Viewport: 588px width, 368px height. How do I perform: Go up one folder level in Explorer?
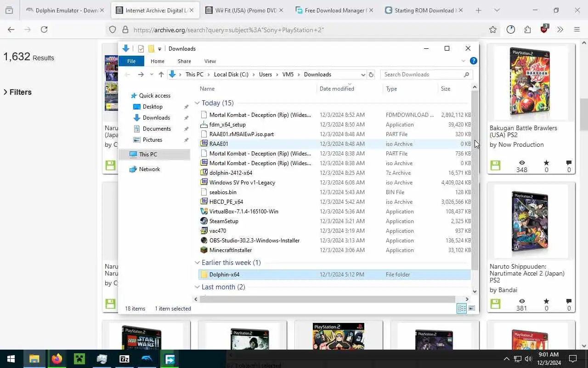161,75
